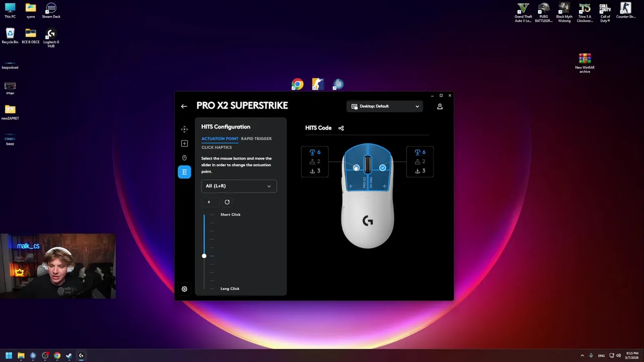
Task: Open the user account icon in G HUB
Action: [x=440, y=106]
